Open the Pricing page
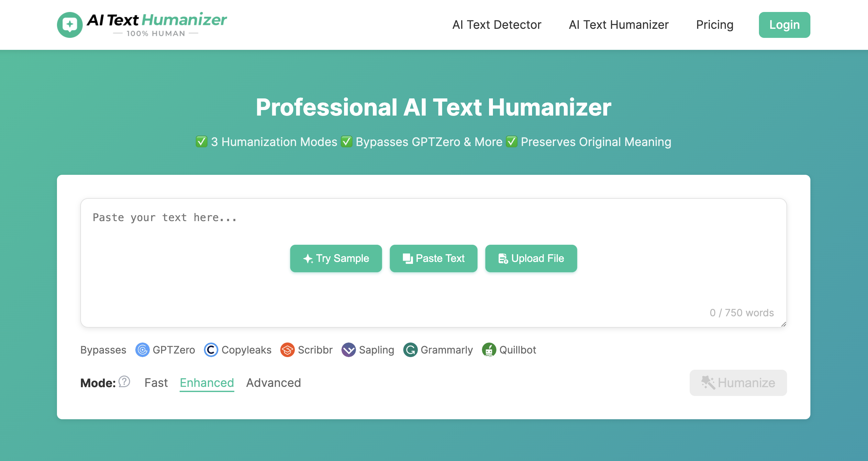 coord(714,25)
